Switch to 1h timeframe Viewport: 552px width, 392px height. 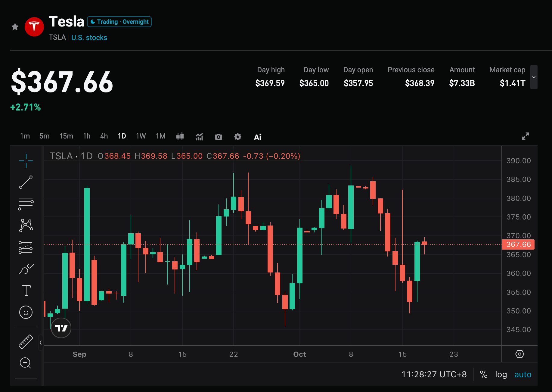coord(87,136)
